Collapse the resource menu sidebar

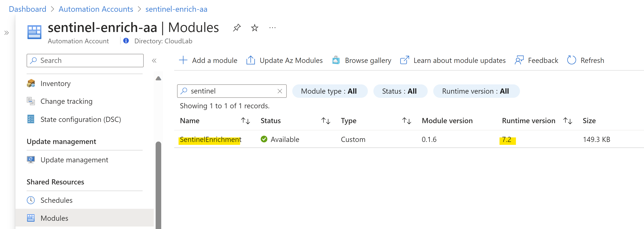(154, 60)
